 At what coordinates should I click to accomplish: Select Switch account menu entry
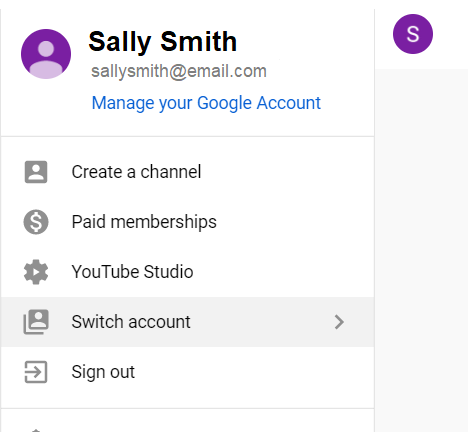(x=187, y=322)
